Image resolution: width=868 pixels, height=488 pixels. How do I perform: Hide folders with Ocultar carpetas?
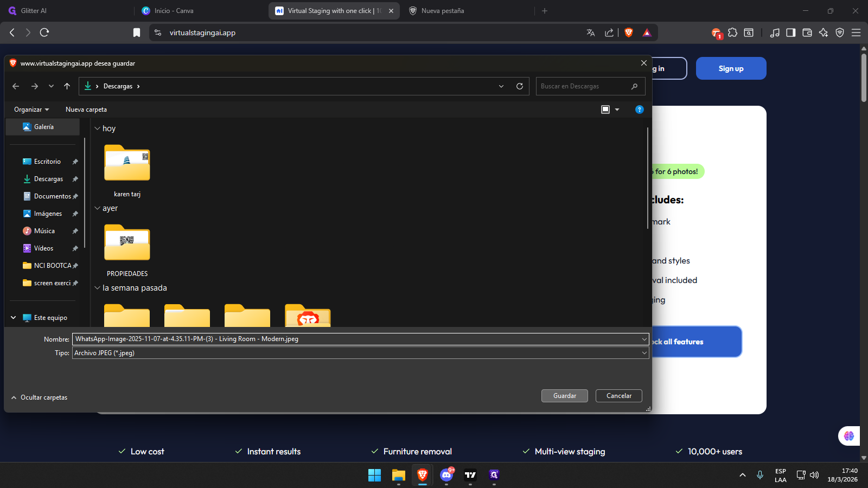[39, 397]
